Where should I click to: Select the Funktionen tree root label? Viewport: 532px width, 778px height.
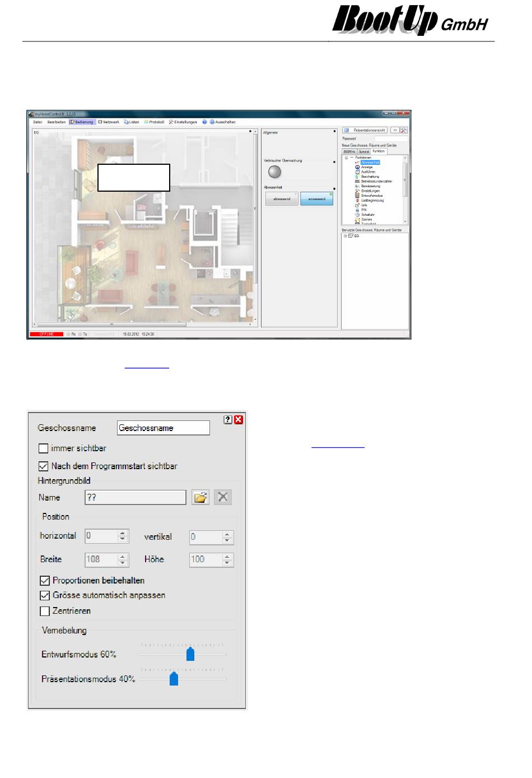pyautogui.click(x=363, y=158)
